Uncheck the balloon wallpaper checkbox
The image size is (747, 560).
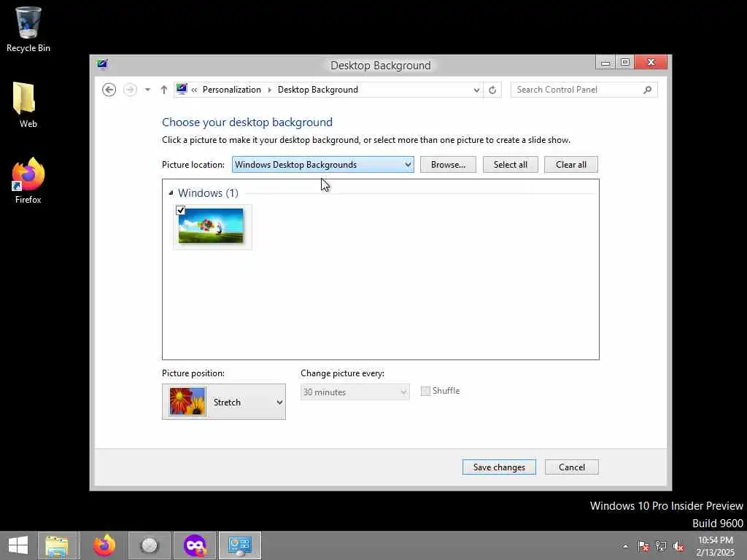[181, 210]
